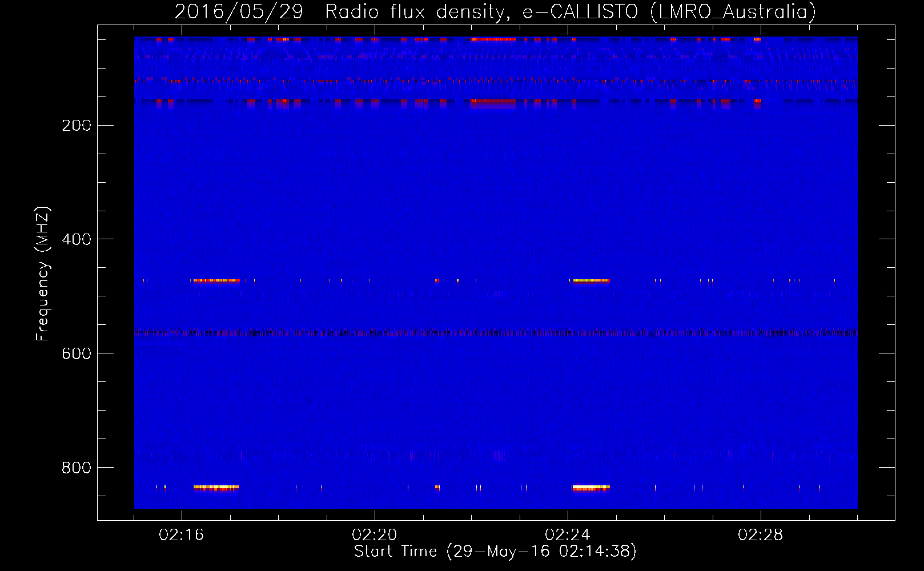Click the bright burst near 830 MHz at 02:16
924x571 pixels.
216,488
